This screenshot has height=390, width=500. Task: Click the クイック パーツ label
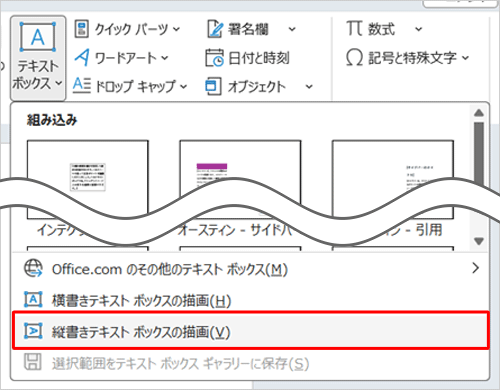(x=132, y=29)
